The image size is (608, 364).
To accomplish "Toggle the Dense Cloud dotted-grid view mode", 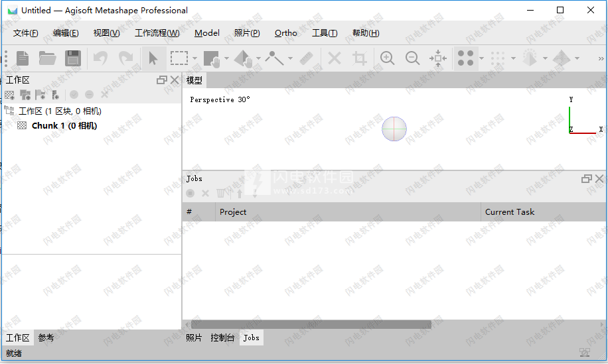I will pyautogui.click(x=498, y=58).
